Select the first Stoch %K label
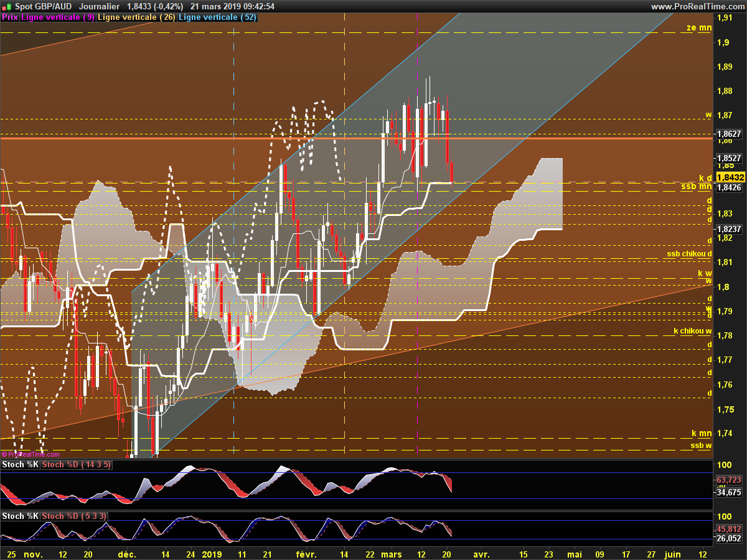This screenshot has width=747, height=560. click(x=21, y=465)
